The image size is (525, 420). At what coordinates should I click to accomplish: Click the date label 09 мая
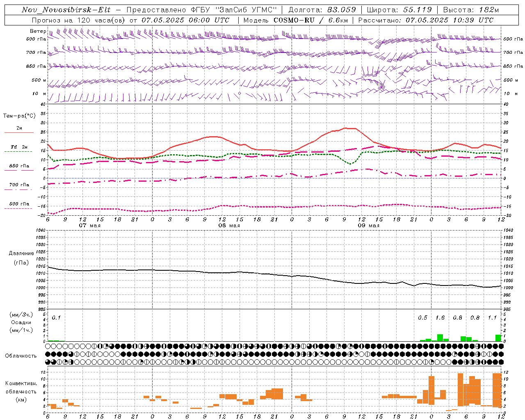(x=369, y=226)
